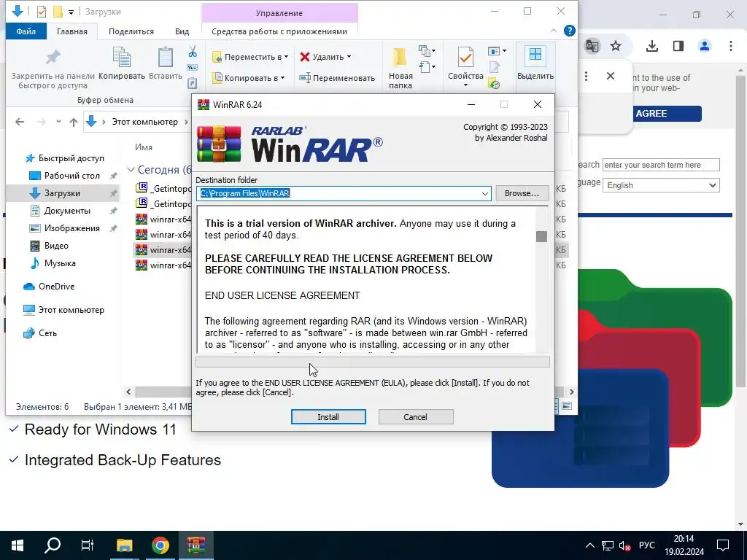Click the Paste shortcut icon in ribbon
The width and height of the screenshot is (747, 560).
point(193,83)
